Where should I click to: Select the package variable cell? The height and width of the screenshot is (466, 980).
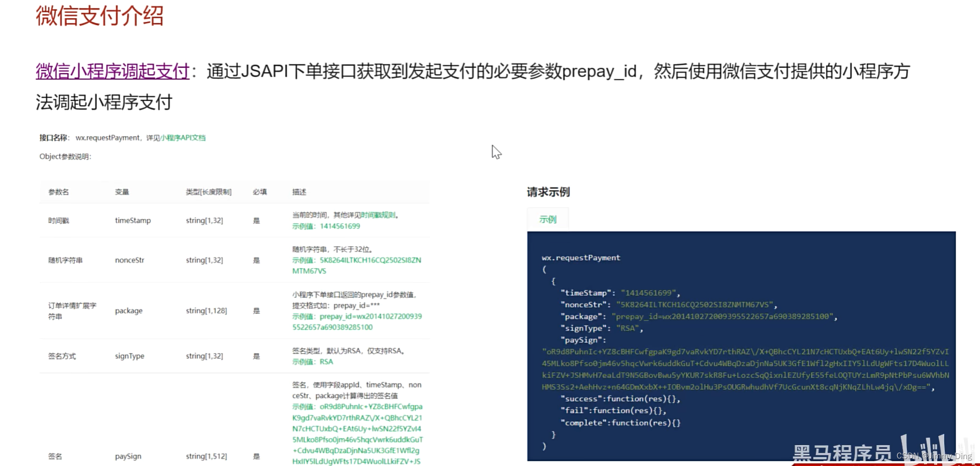click(x=129, y=310)
